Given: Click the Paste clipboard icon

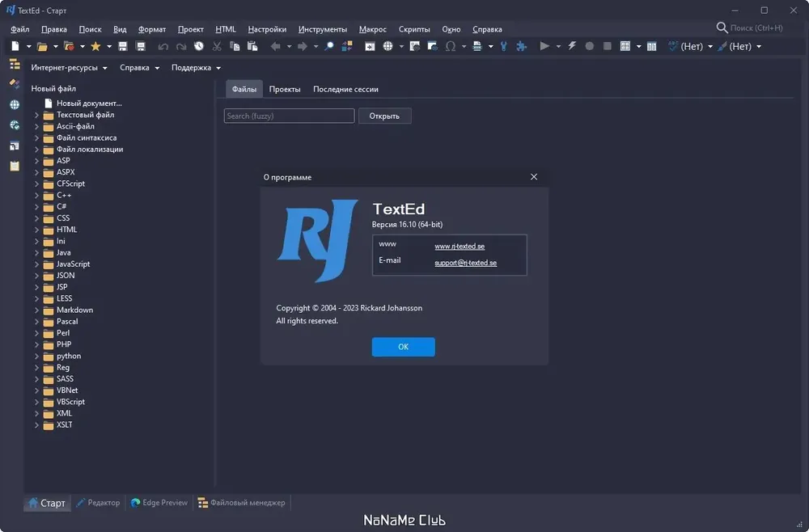Looking at the screenshot, I should [252, 46].
